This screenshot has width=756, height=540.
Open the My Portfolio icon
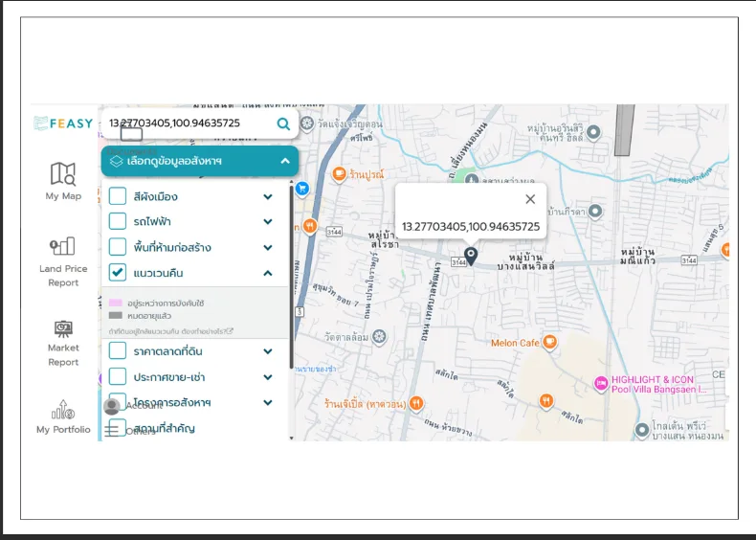tap(63, 410)
